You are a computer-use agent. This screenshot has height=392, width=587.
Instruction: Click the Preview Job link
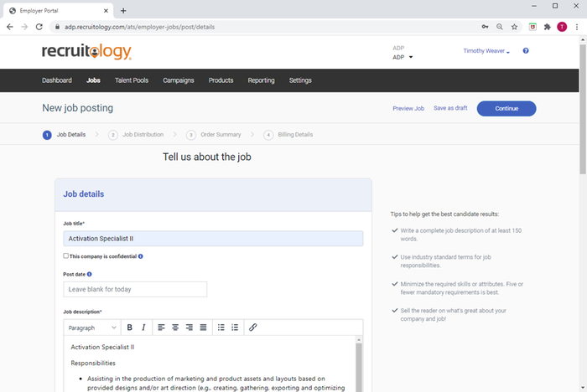coord(408,108)
